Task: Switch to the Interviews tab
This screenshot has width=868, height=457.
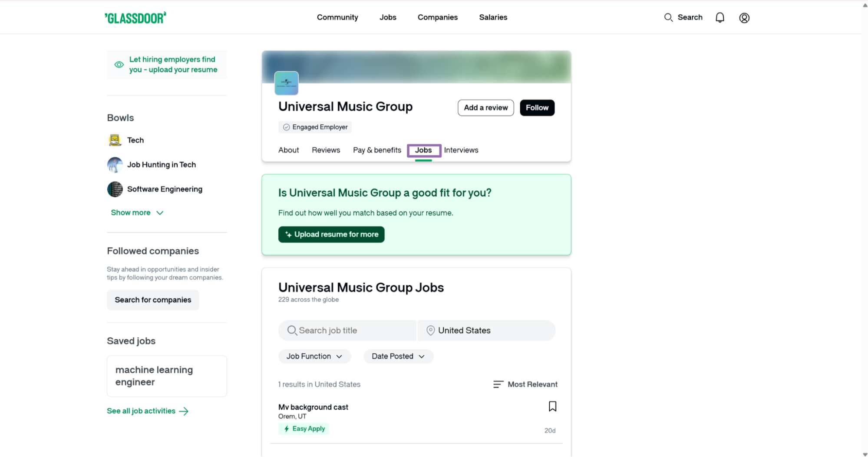Action: point(461,150)
